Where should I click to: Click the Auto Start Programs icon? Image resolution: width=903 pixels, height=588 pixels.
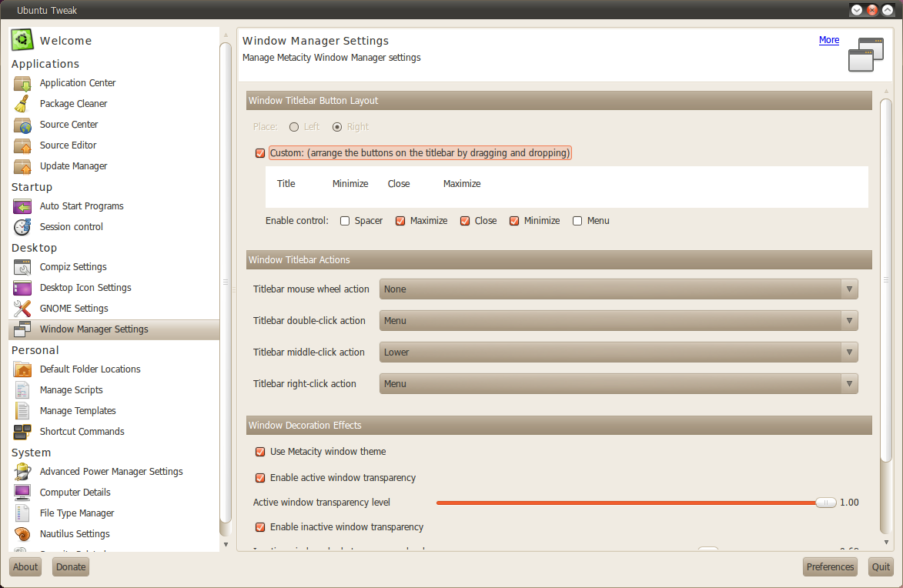tap(22, 206)
